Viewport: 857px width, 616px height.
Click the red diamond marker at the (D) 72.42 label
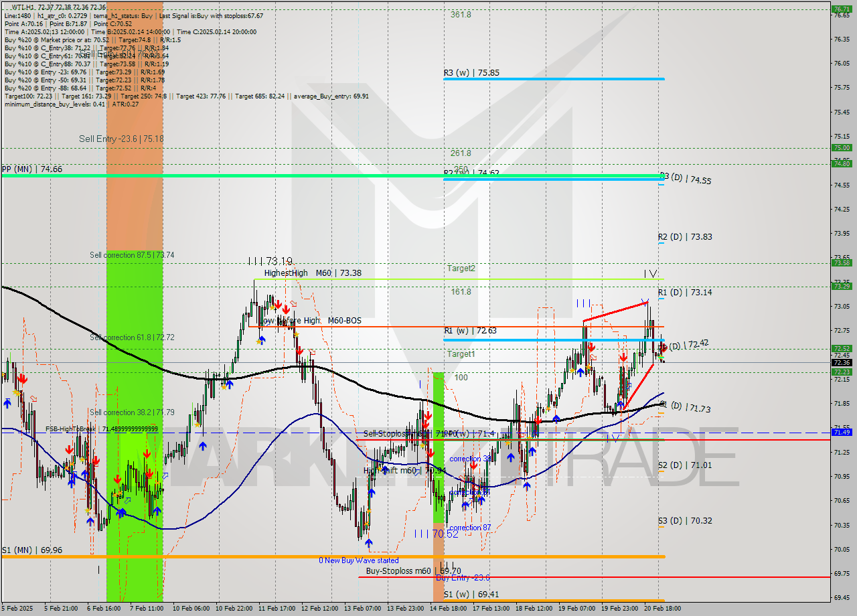click(x=663, y=350)
